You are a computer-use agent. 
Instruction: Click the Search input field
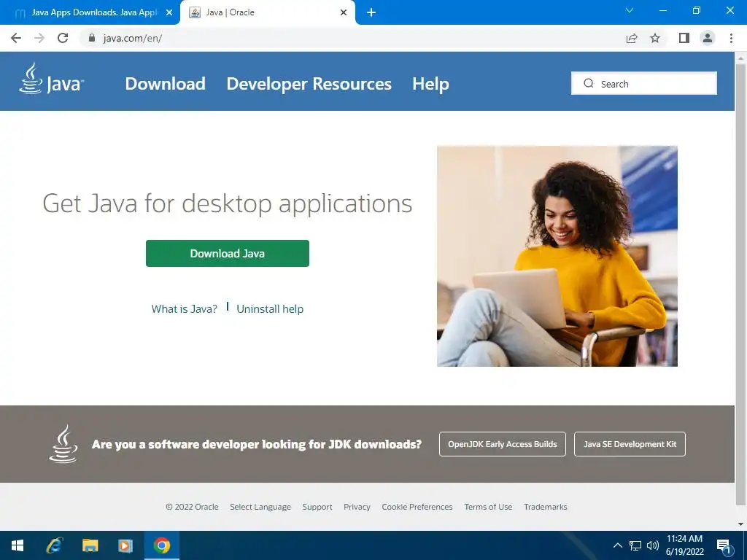[x=644, y=83]
